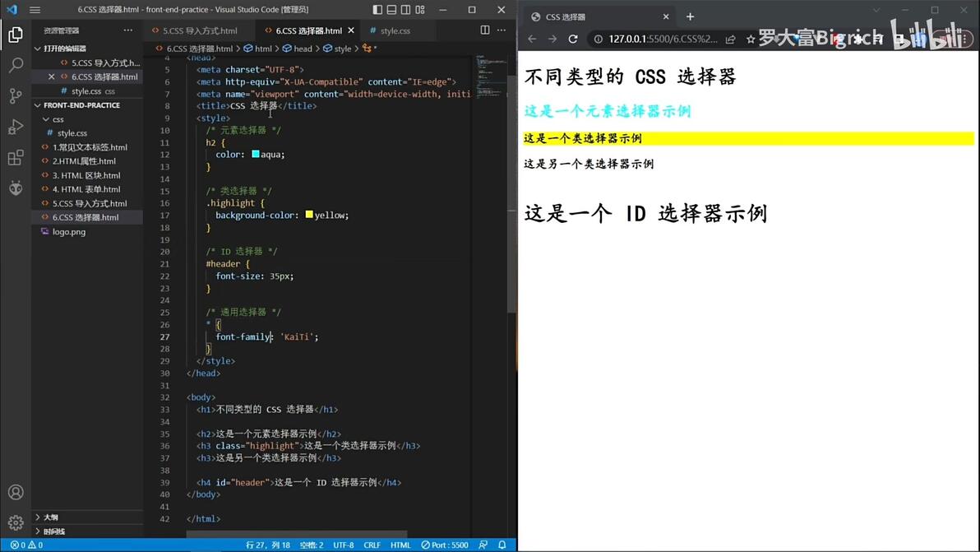Click Live Server Port: 5500 status item
Viewport: 980px width, 552px height.
(x=445, y=545)
